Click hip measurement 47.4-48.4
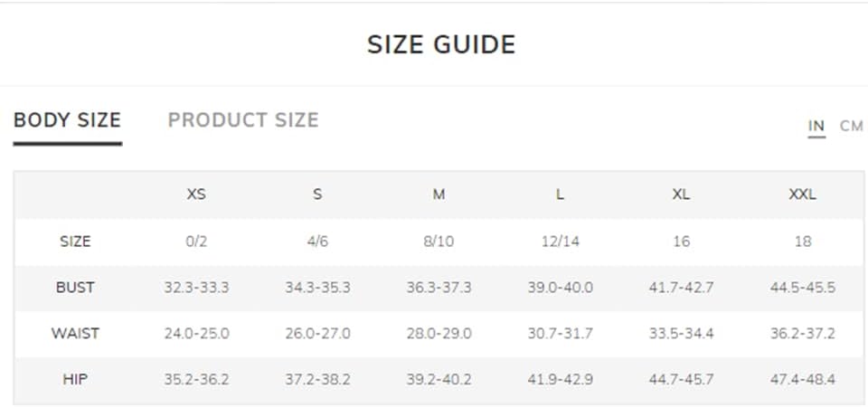 tap(803, 379)
